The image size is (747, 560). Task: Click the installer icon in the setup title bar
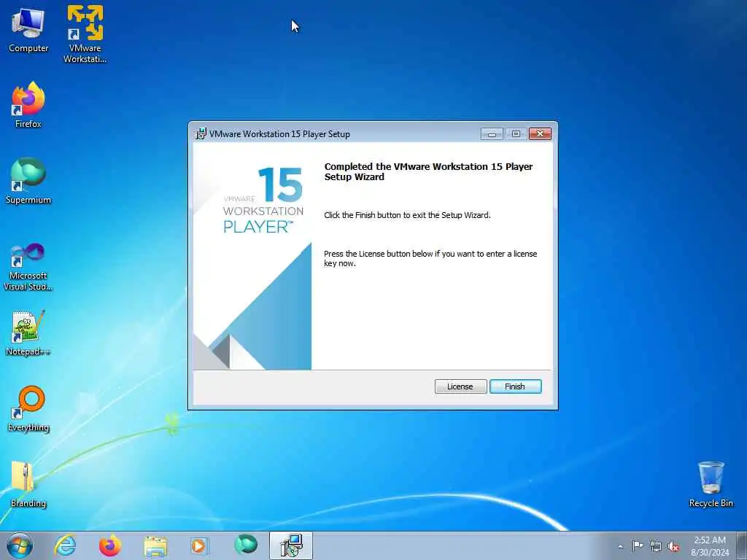[201, 134]
